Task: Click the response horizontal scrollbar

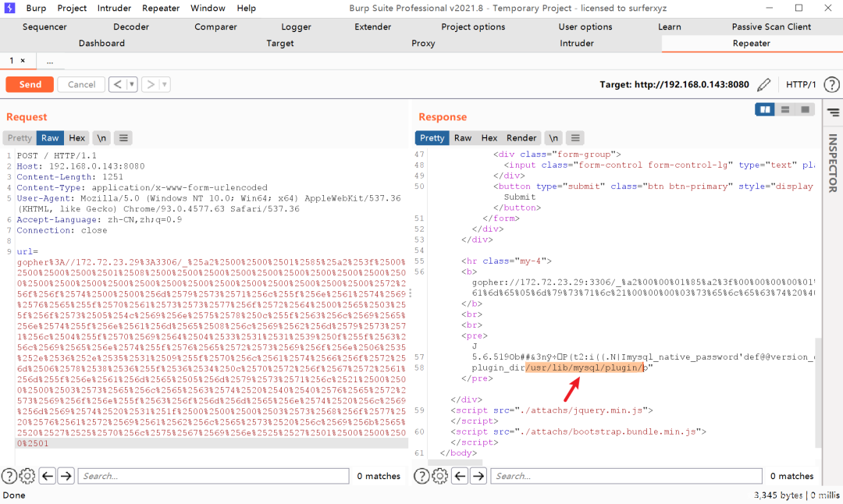Action: pyautogui.click(x=455, y=462)
